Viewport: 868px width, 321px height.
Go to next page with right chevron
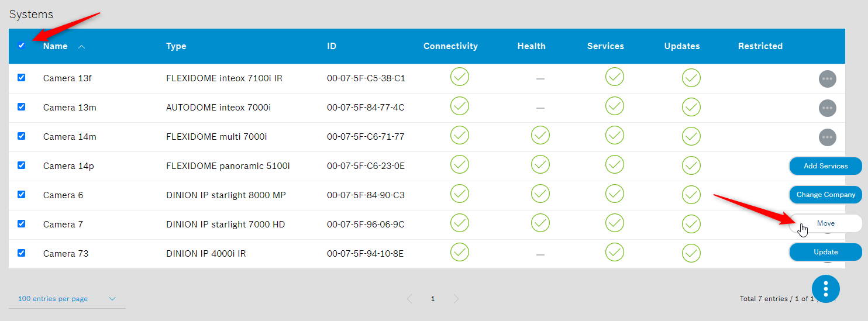(456, 299)
